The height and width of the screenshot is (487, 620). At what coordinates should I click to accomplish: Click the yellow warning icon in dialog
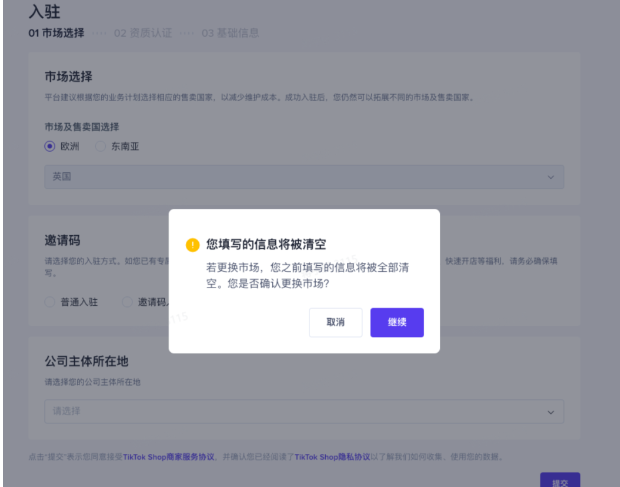point(192,244)
